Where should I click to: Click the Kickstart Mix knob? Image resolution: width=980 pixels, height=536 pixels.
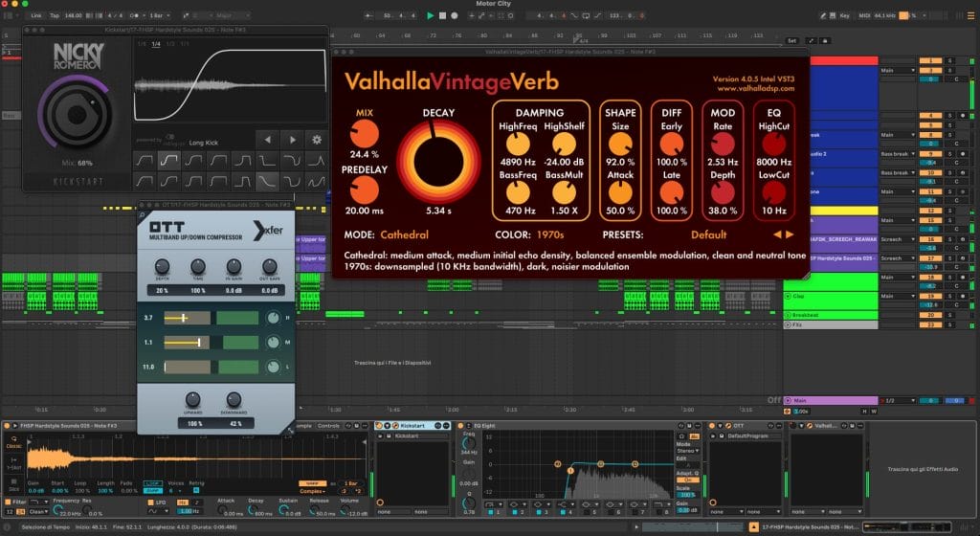[x=77, y=114]
